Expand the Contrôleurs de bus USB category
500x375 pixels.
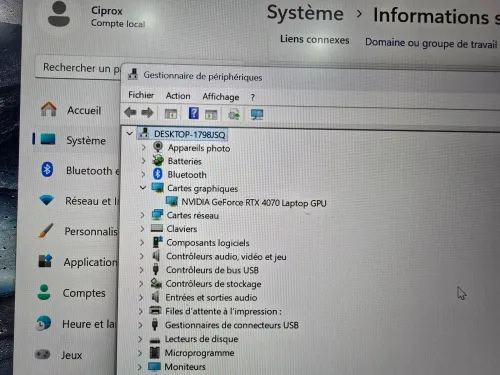coord(141,270)
